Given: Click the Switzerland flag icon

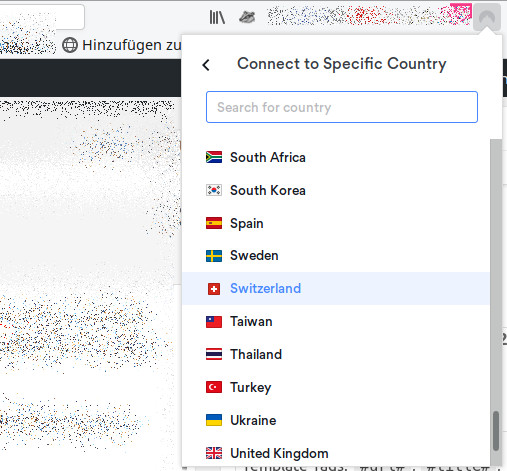Looking at the screenshot, I should pyautogui.click(x=214, y=289).
